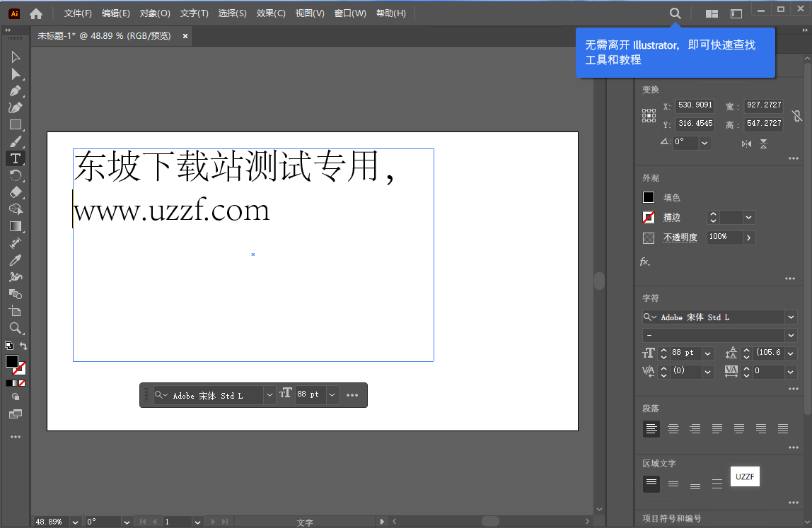Open the rotation angle dropdown in Transform panel
The image size is (812, 528).
pyautogui.click(x=704, y=142)
